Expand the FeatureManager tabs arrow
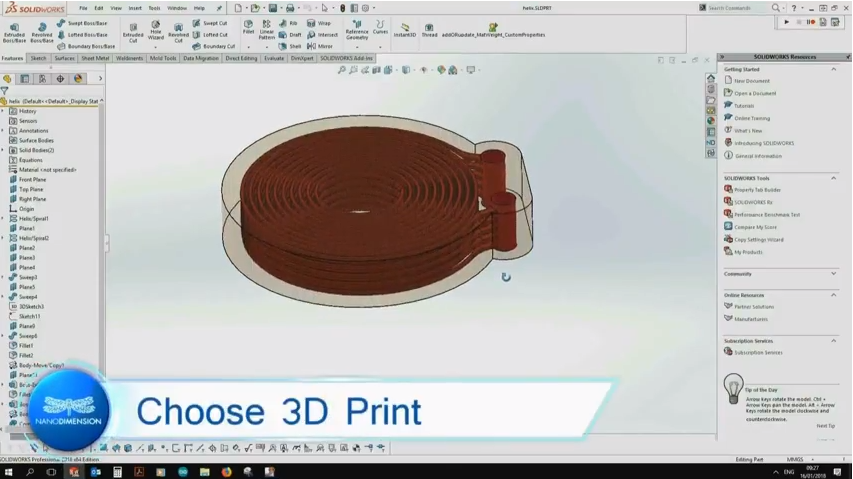Screen dimensions: 853x479 (x=100, y=78)
